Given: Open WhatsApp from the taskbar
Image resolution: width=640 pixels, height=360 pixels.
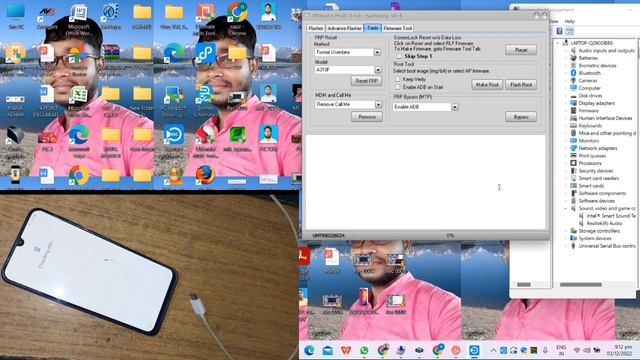Looking at the screenshot, I should point(364,350).
